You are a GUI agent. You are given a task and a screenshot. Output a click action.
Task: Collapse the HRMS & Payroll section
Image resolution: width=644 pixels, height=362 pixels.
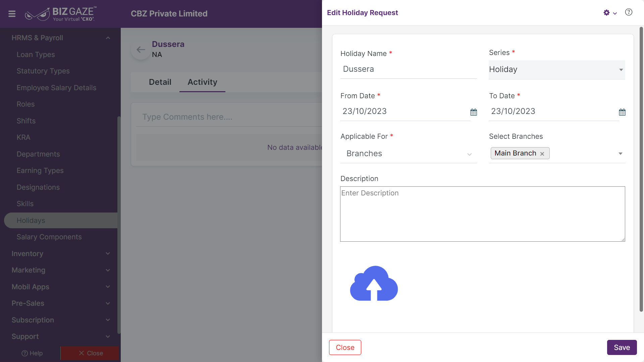(x=108, y=38)
